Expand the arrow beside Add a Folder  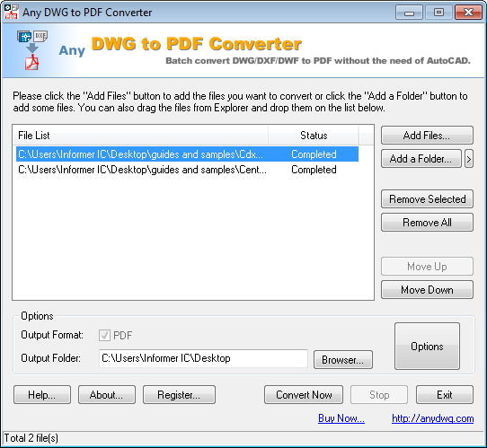[x=469, y=159]
